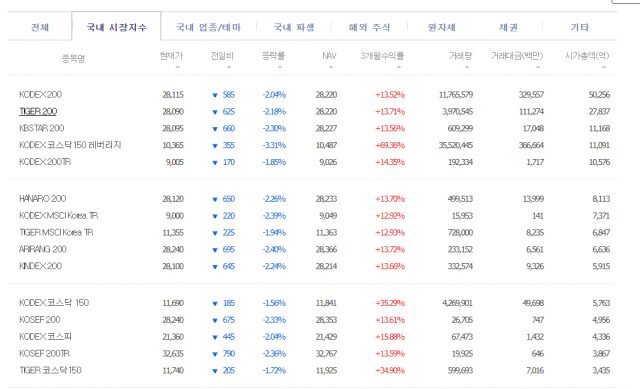Open the TIGER 코스닥150 link
640x389 pixels.
(50, 370)
